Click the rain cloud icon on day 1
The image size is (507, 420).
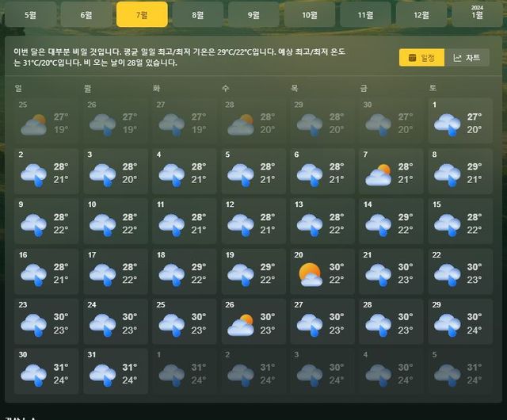coord(448,124)
